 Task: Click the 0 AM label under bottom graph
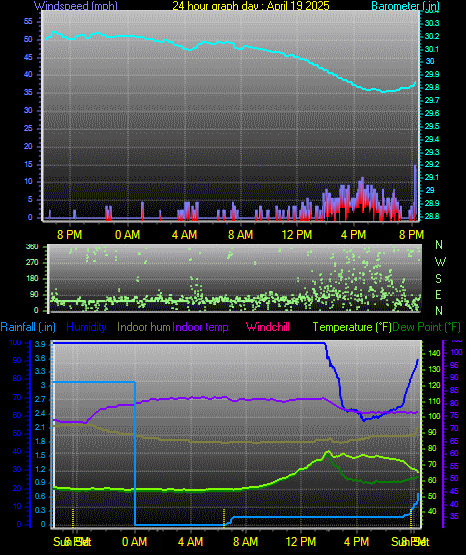(134, 542)
